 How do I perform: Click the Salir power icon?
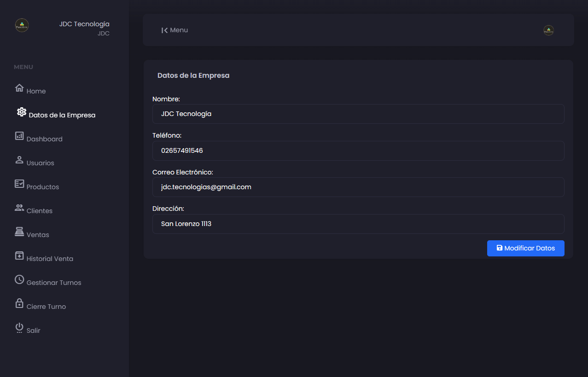[x=19, y=327]
